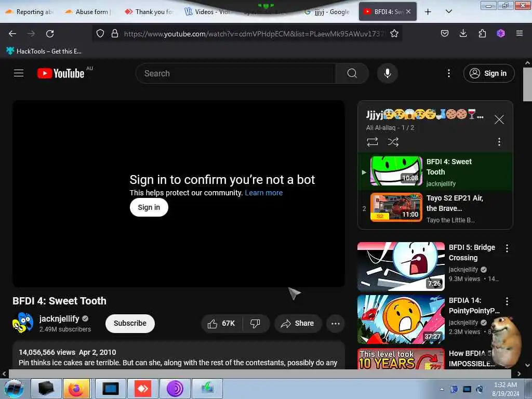
Task: Follow the Learn more link
Action: (263, 193)
